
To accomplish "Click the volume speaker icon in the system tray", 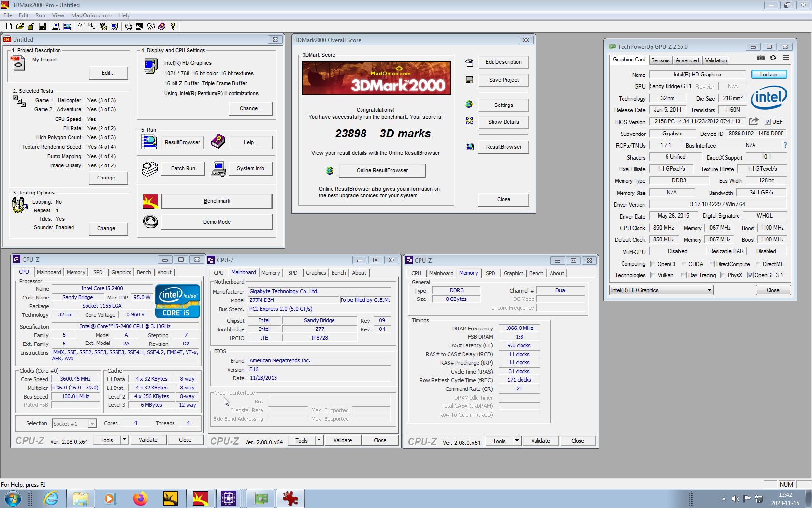I will 735,498.
